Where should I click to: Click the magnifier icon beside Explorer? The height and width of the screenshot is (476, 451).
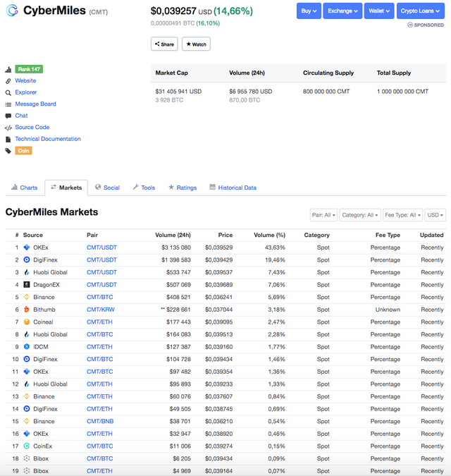coord(8,92)
